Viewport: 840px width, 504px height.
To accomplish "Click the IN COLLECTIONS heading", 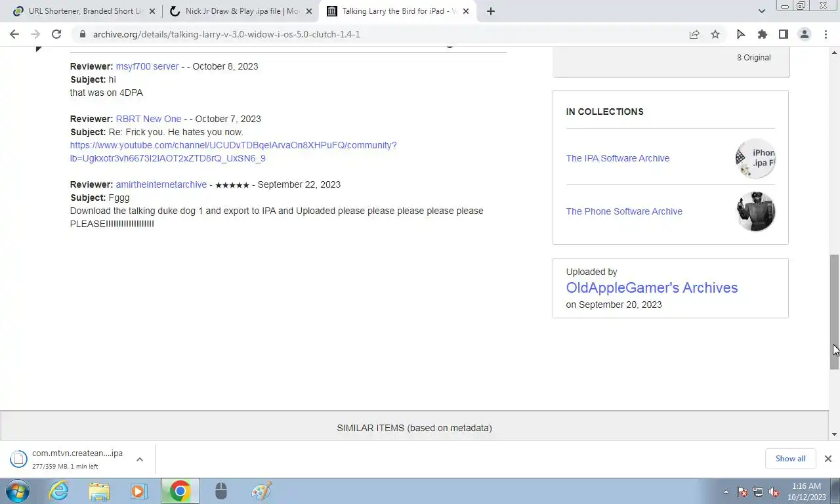I will coord(604,112).
